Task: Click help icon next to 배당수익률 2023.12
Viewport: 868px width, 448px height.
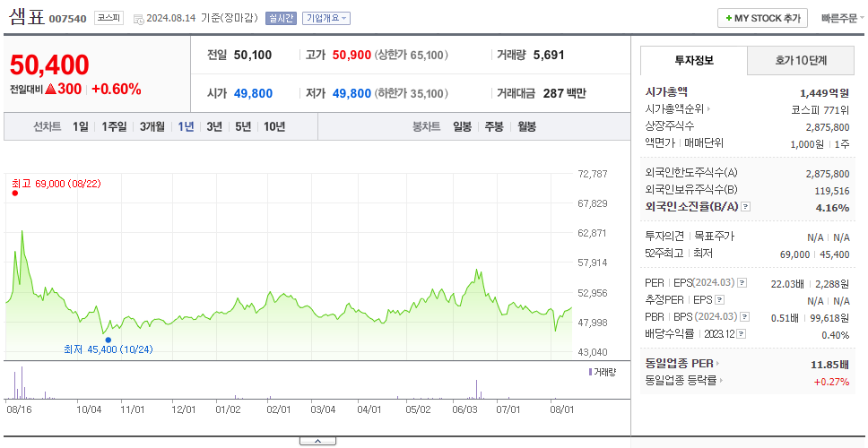Action: click(x=742, y=334)
